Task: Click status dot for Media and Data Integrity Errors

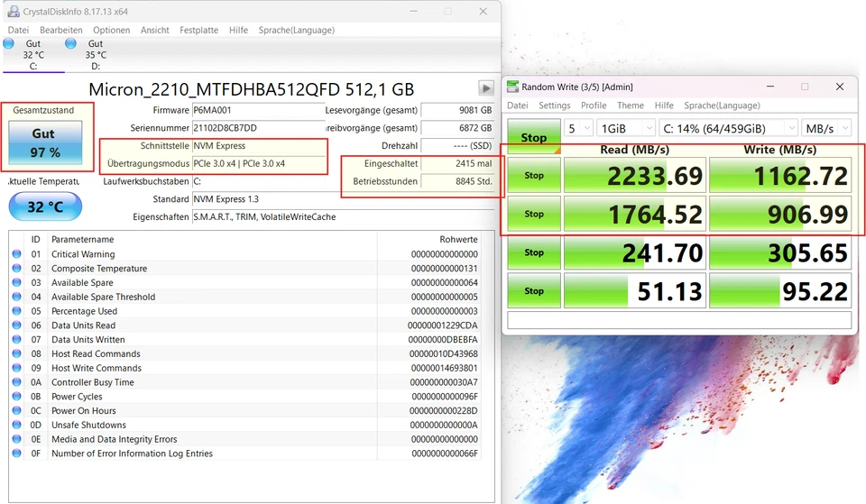Action: pos(16,439)
